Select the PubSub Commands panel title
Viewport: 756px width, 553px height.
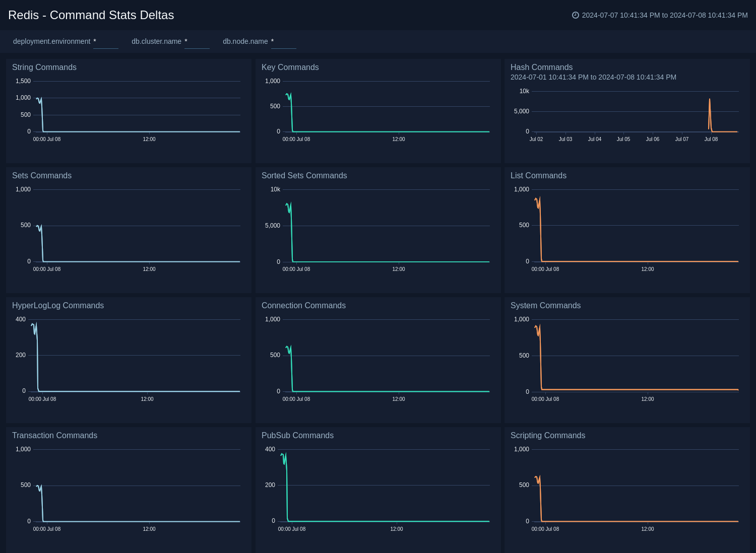tap(298, 436)
